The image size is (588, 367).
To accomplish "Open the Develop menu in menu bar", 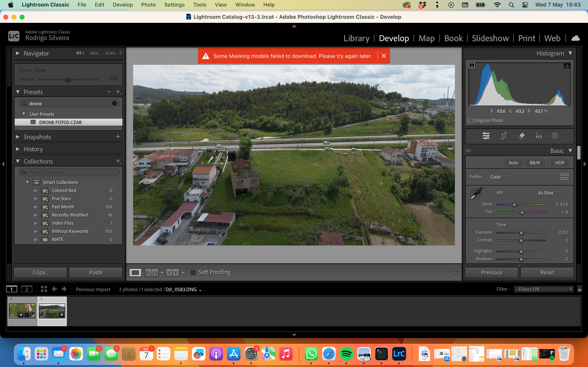I will coord(122,5).
